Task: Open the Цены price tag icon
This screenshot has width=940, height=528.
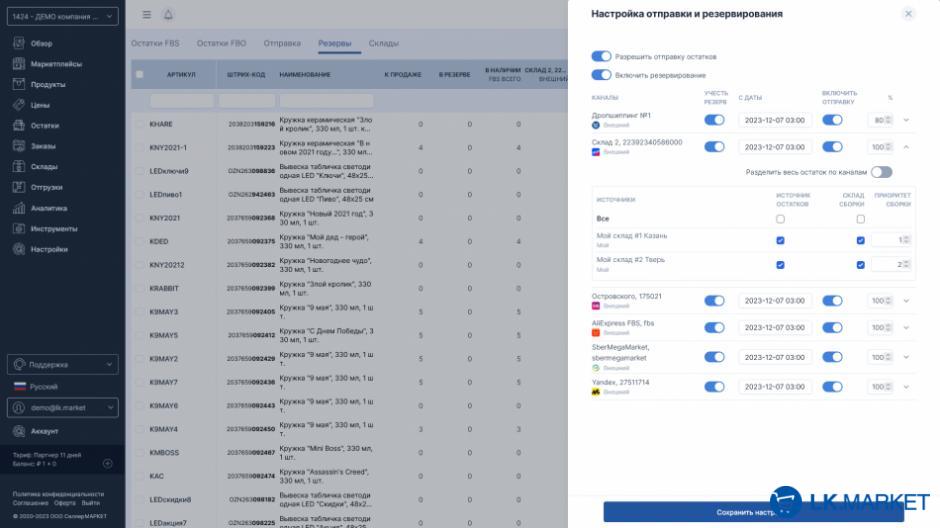Action: pos(19,105)
